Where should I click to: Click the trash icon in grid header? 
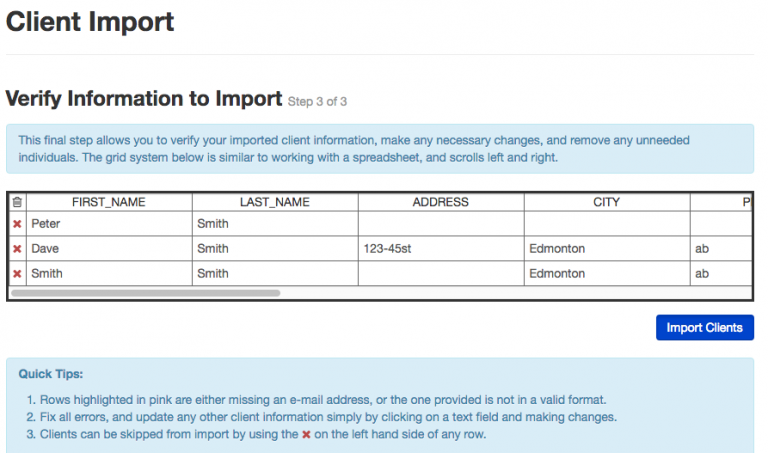click(x=17, y=202)
